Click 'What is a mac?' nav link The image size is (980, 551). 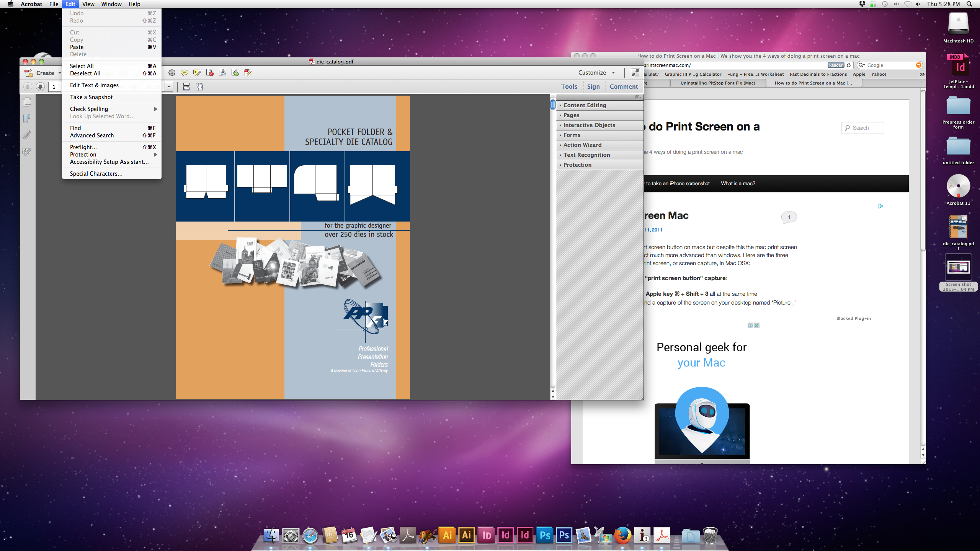(x=738, y=184)
